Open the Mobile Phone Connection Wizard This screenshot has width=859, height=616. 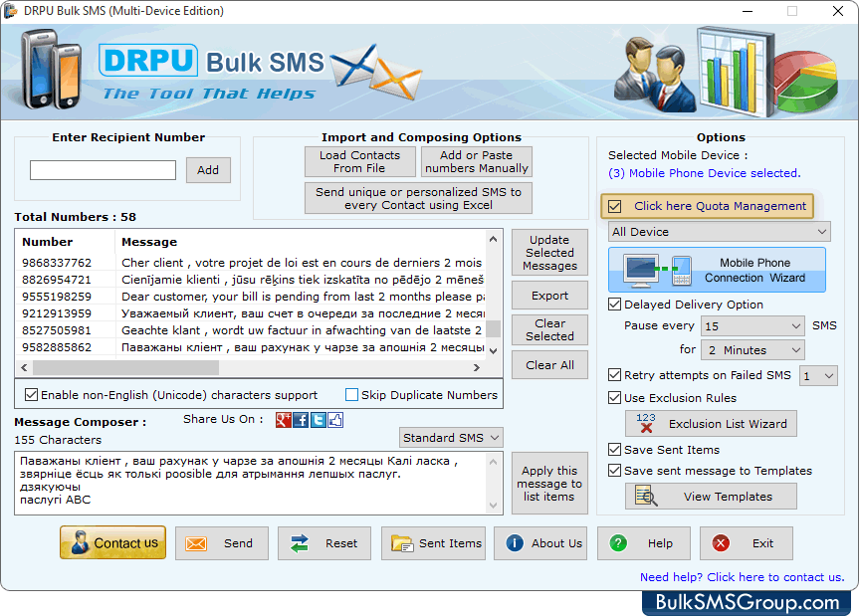716,270
